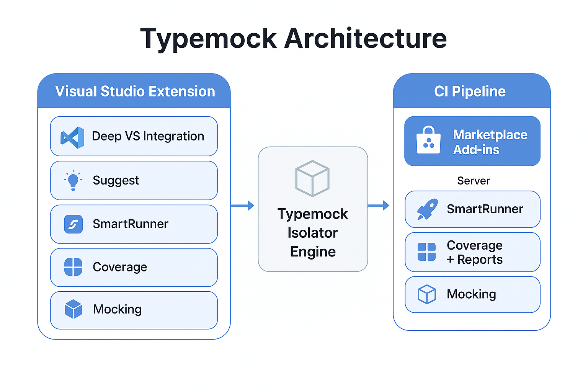Click the lightbulb icon next to Suggest
Screen dimensions: 588x392
pos(73,180)
